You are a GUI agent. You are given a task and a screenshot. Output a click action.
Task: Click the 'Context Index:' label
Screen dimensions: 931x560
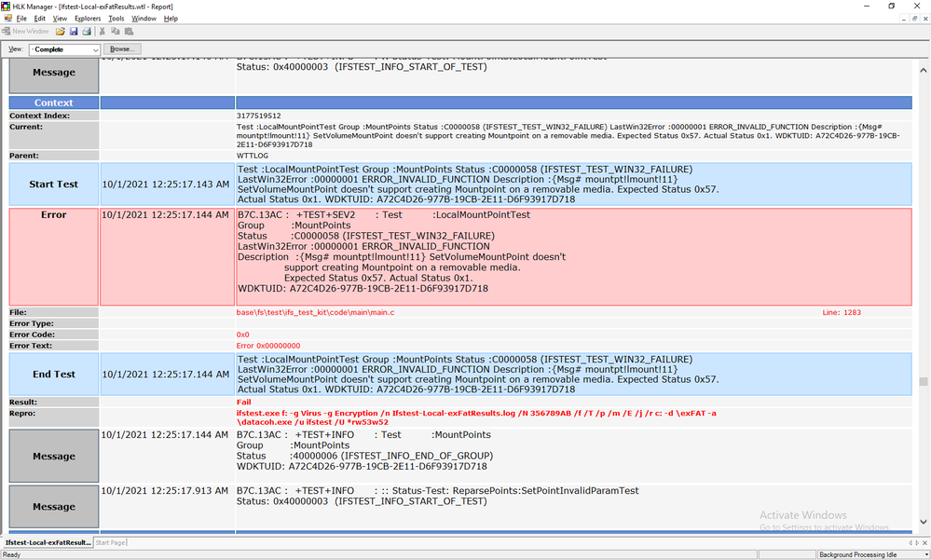point(39,116)
